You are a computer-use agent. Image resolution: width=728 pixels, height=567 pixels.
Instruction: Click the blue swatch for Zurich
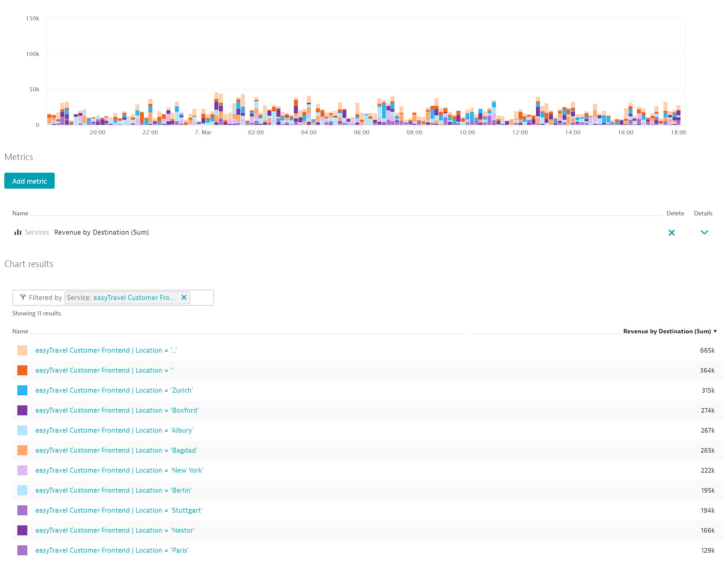point(22,390)
